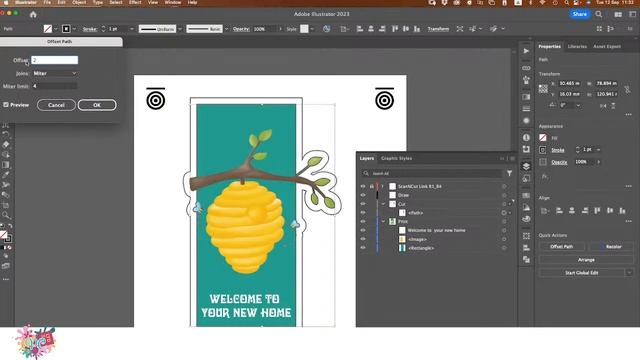The height and width of the screenshot is (360, 640).
Task: Open the Object menu
Action: [x=79, y=2]
